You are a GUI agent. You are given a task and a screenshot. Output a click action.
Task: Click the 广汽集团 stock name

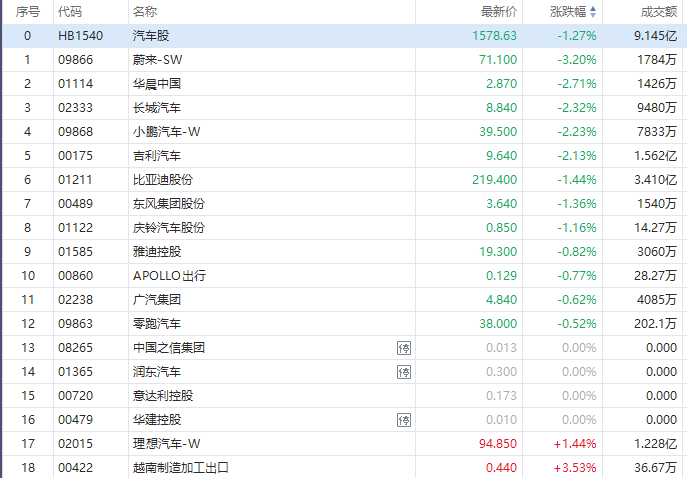[157, 300]
